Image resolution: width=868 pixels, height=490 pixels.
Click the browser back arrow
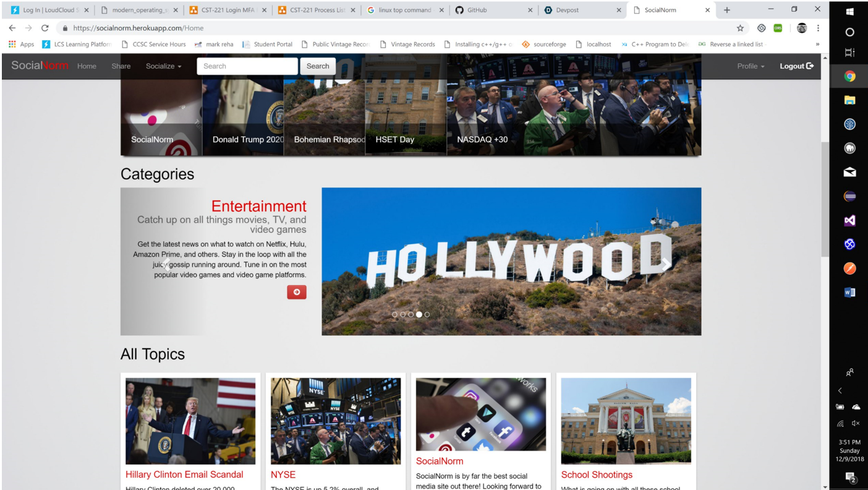pyautogui.click(x=12, y=28)
